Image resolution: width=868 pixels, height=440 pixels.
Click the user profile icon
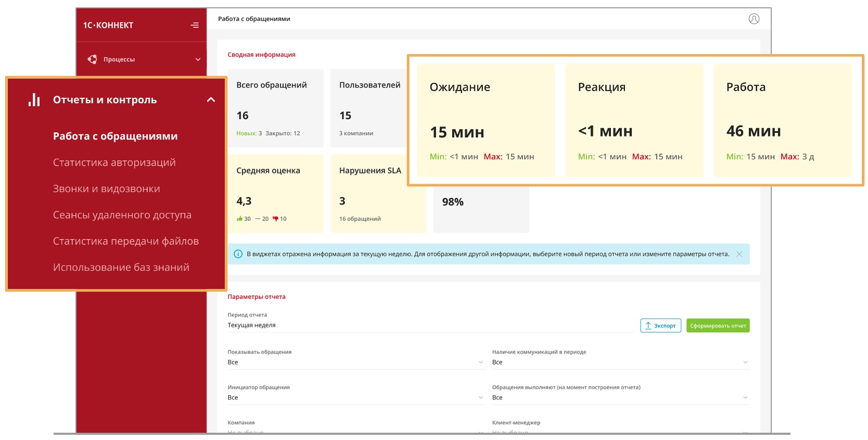754,19
